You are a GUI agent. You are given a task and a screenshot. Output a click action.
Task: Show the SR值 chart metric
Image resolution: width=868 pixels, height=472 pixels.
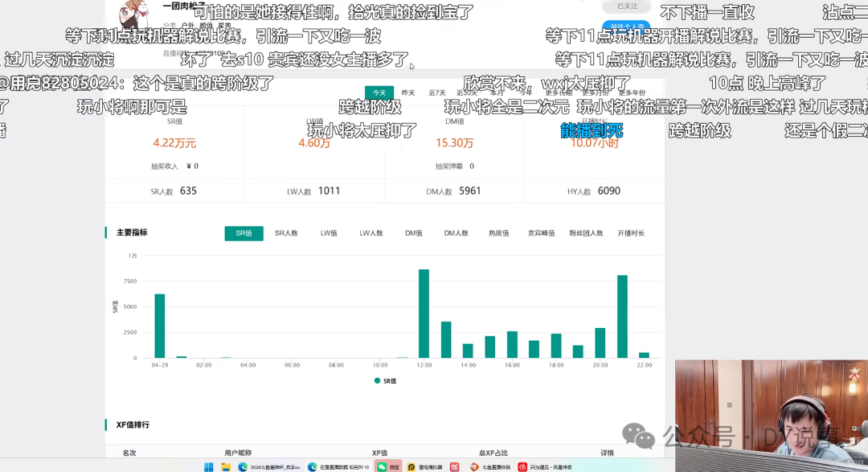244,233
